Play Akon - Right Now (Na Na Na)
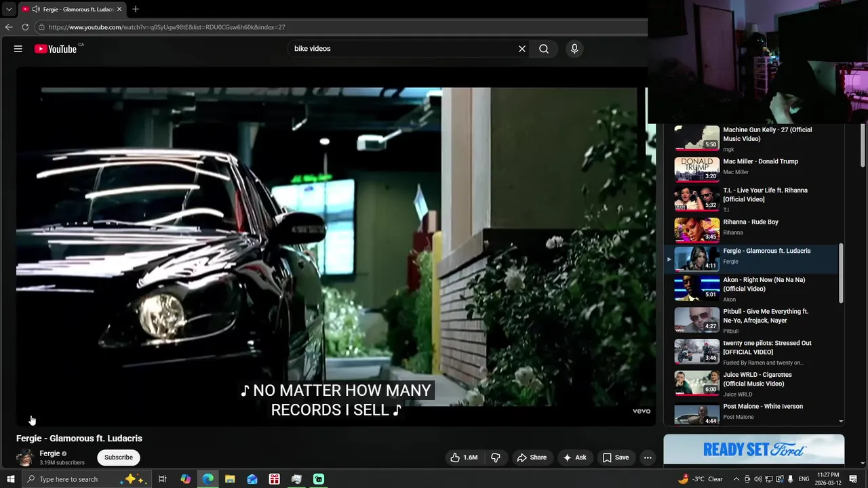Image resolution: width=868 pixels, height=488 pixels. tap(753, 289)
